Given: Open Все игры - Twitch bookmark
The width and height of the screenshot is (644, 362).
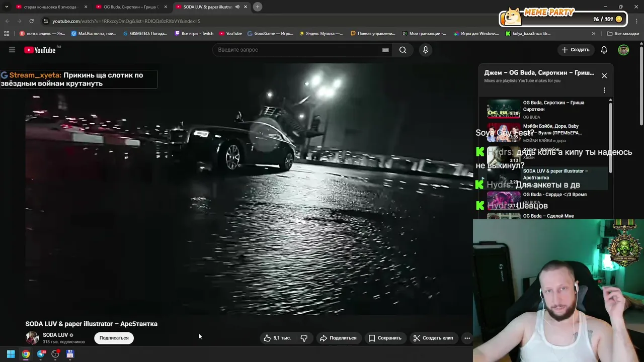Looking at the screenshot, I should [x=194, y=34].
